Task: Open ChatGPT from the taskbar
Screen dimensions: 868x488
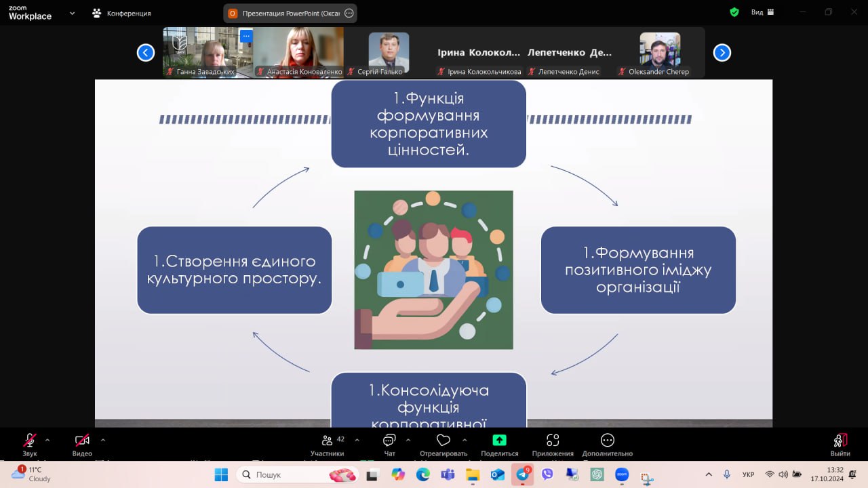Action: pos(597,474)
